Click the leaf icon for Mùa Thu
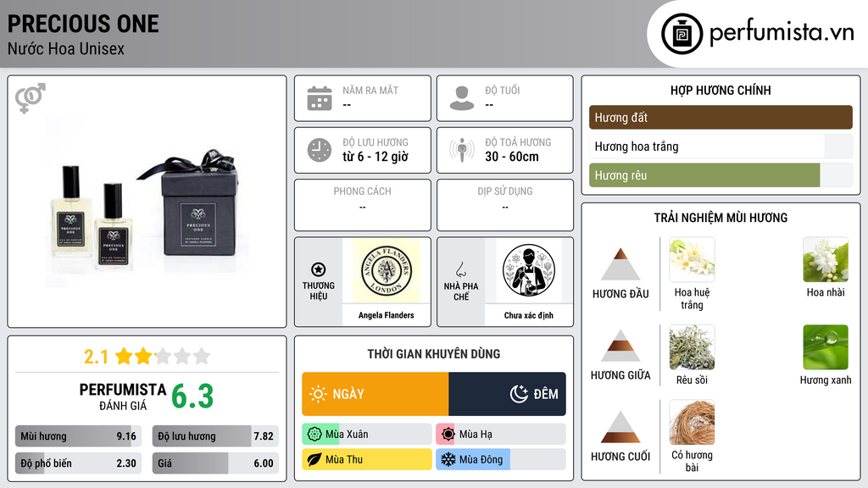This screenshot has height=488, width=868. (314, 459)
